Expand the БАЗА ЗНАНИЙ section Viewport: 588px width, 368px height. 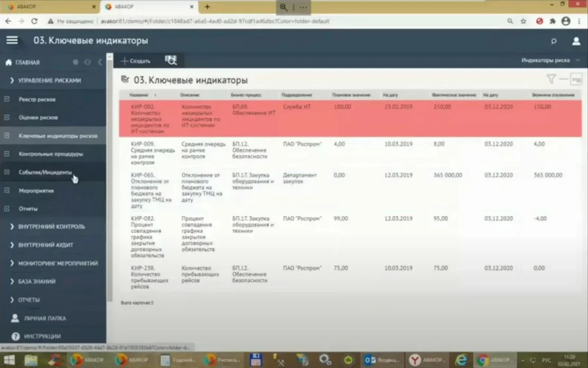(x=12, y=281)
